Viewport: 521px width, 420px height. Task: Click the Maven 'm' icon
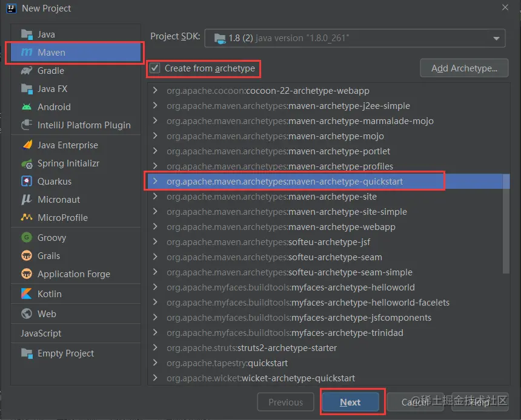point(27,53)
